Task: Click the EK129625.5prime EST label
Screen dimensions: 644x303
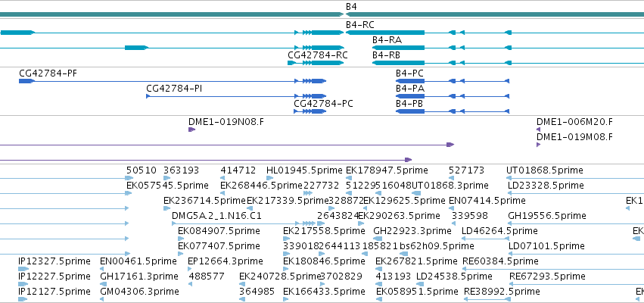Action: [405, 201]
